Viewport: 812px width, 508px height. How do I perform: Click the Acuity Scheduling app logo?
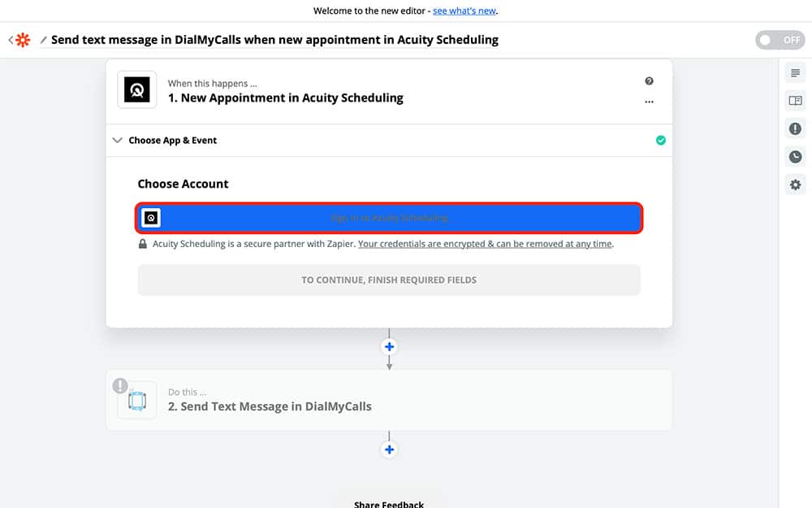136,90
